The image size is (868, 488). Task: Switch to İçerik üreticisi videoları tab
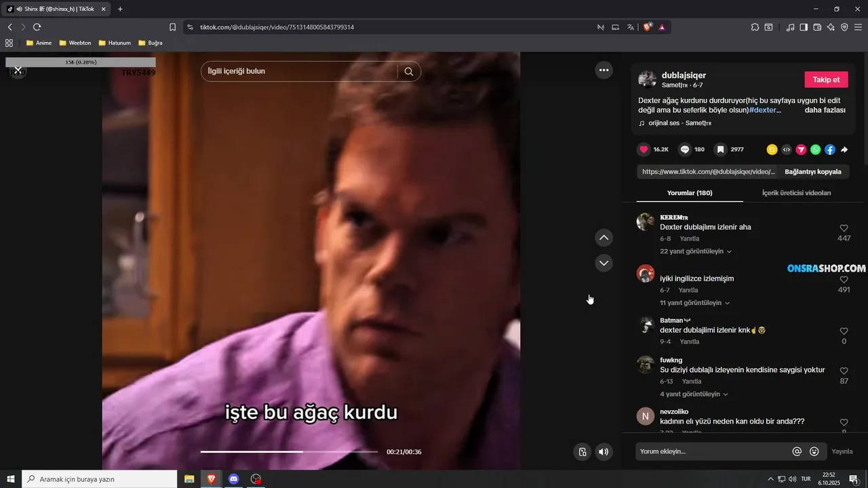coord(796,193)
